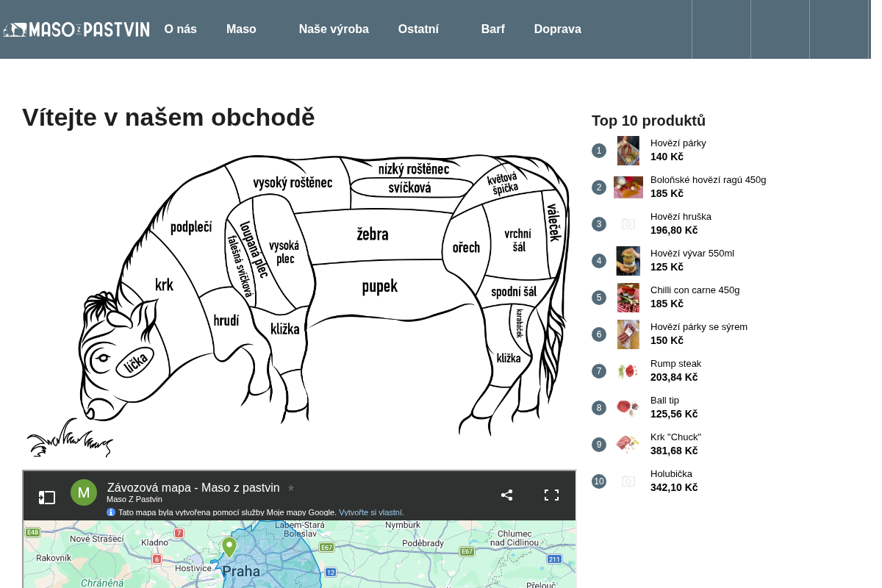Image resolution: width=882 pixels, height=588 pixels.
Task: Toggle the map side panel icon
Action: pos(47,498)
